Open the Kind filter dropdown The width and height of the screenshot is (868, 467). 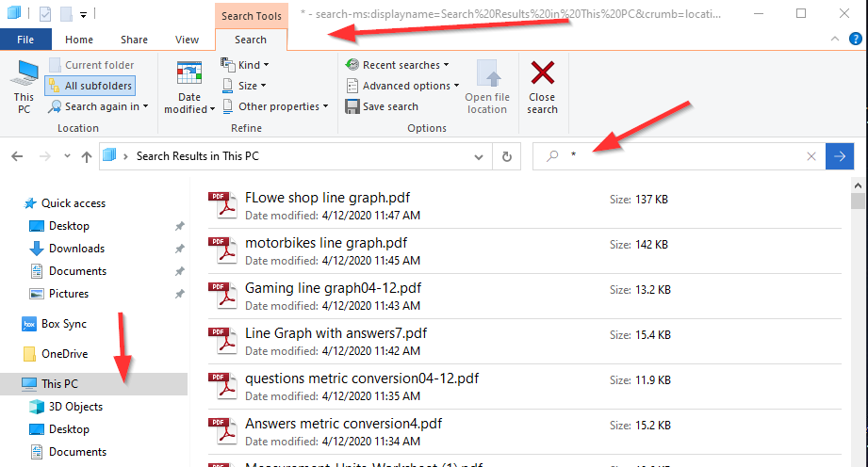(x=245, y=65)
